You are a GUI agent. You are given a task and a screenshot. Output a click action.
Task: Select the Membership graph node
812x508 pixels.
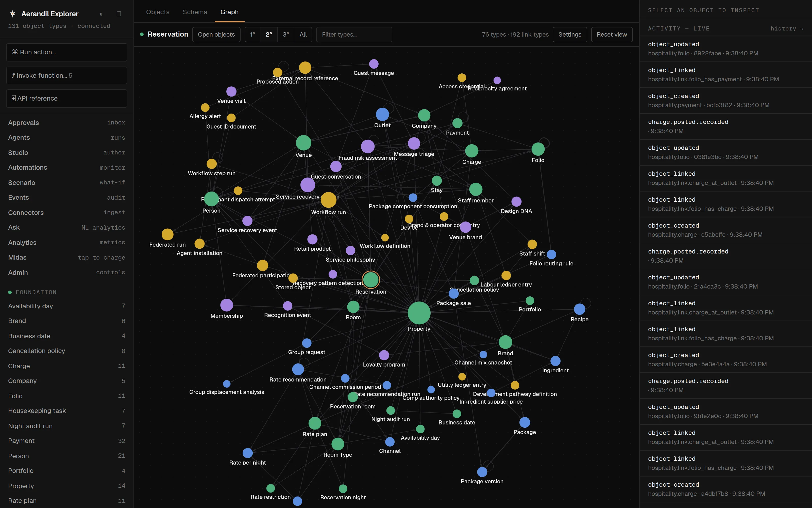pyautogui.click(x=227, y=305)
